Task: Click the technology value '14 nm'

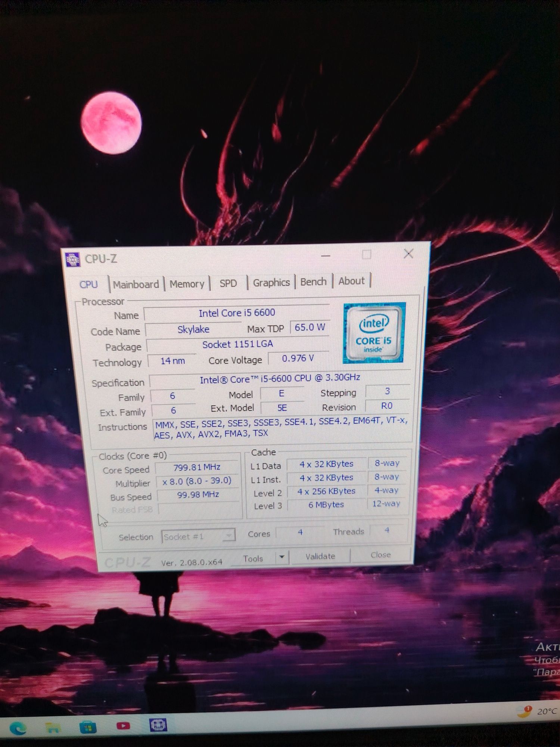Action: pos(172,361)
